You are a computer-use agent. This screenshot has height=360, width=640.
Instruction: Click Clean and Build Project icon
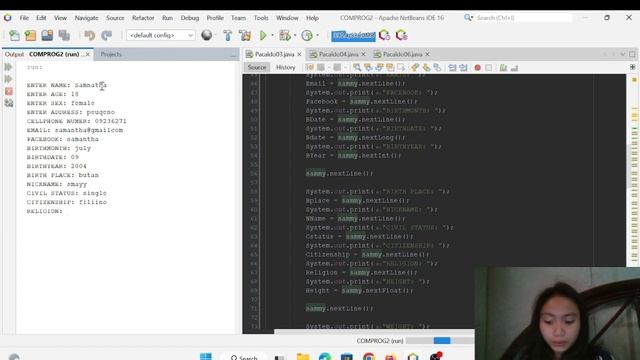(245, 36)
